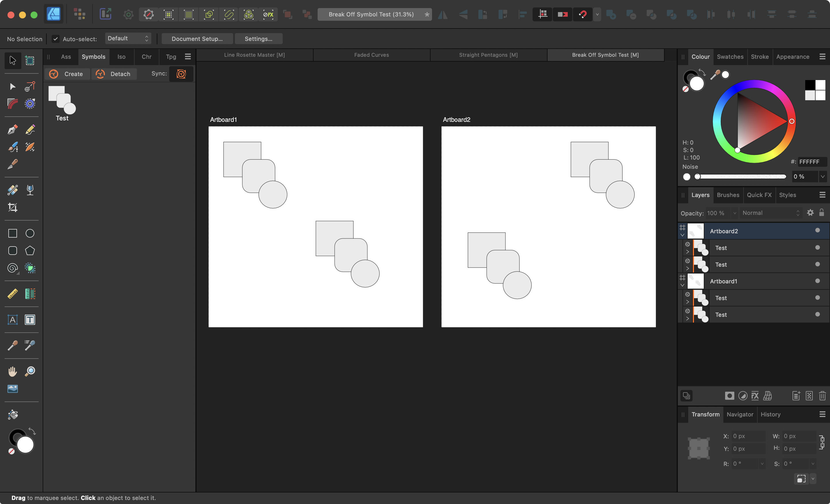Open the Normal blend mode dropdown
830x504 pixels.
770,213
